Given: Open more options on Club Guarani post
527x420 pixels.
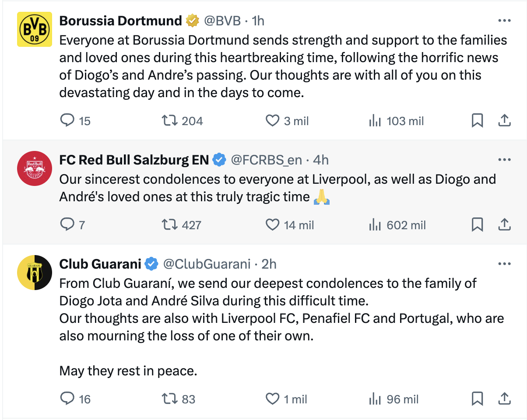Looking at the screenshot, I should tap(504, 264).
